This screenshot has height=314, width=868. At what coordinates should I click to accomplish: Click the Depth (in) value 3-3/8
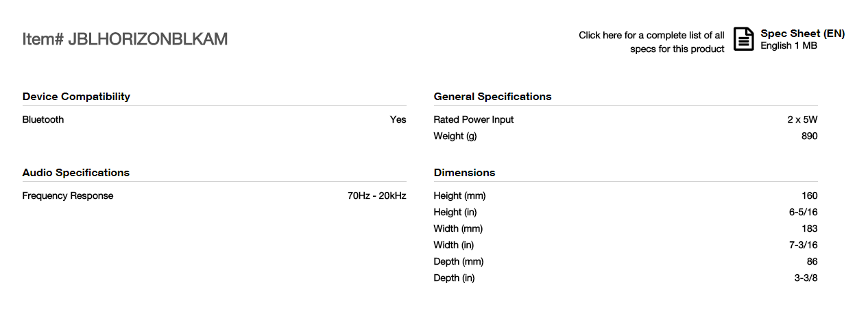[806, 278]
